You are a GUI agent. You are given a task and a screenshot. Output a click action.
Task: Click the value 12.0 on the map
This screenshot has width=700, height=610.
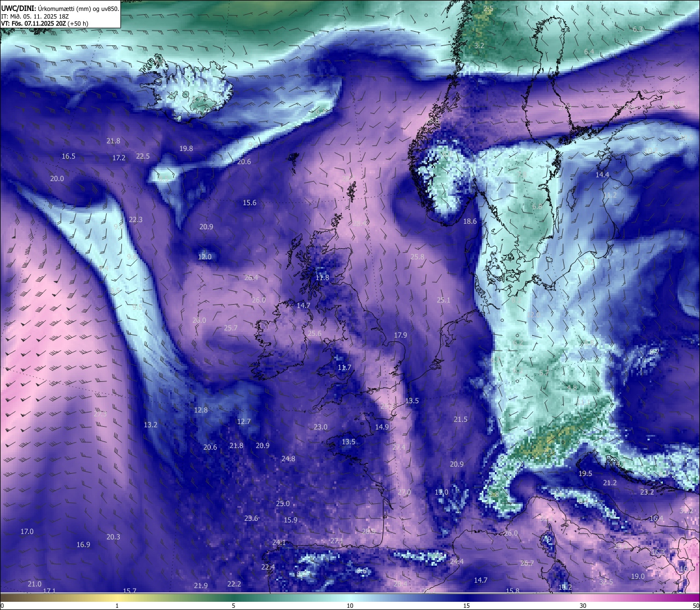pyautogui.click(x=205, y=257)
